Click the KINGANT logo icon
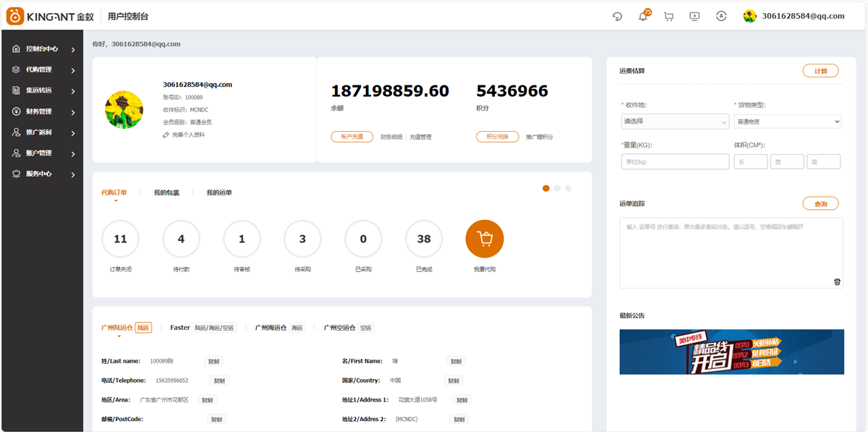 tap(15, 16)
